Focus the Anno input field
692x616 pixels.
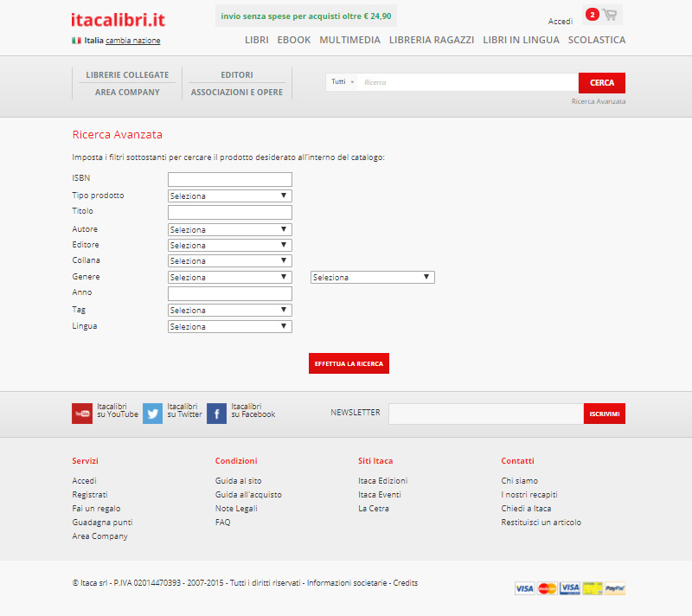(230, 294)
